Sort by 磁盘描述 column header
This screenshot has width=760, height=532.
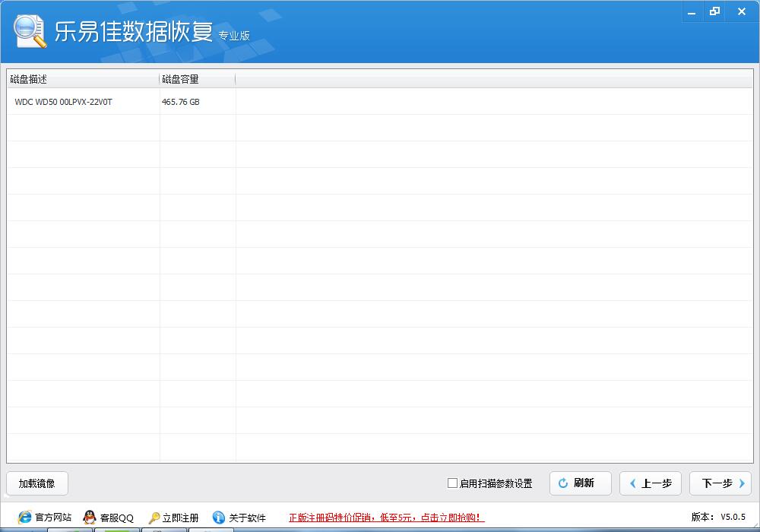pos(29,79)
